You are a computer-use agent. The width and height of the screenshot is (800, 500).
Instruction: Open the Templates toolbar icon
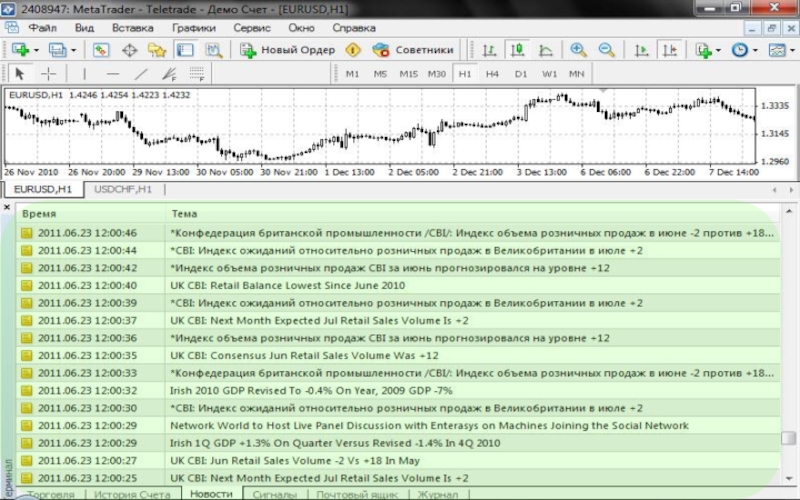(777, 50)
